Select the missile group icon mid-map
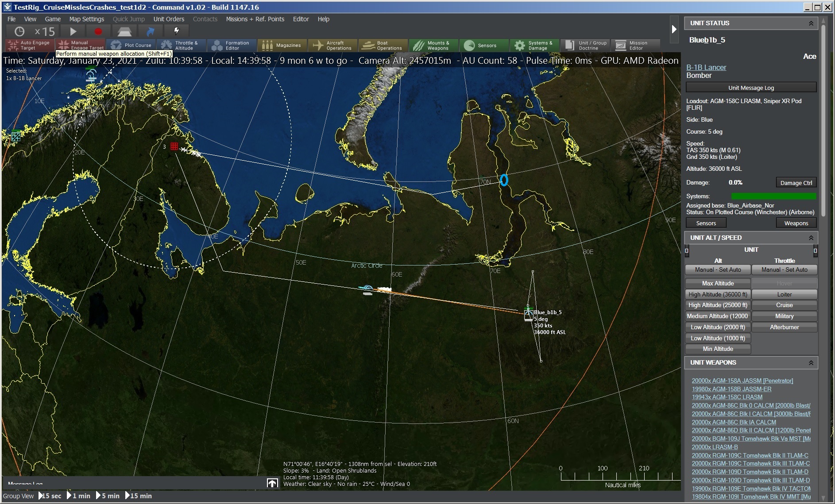Image resolution: width=835 pixels, height=504 pixels. (x=367, y=289)
